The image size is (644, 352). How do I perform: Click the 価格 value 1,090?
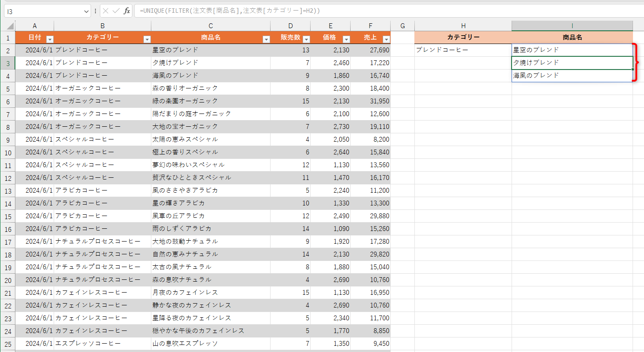[330, 229]
